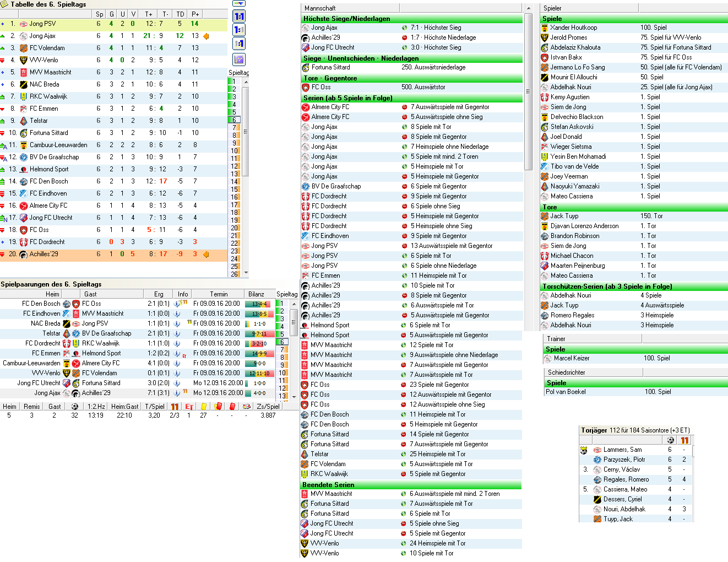The width and height of the screenshot is (728, 562).
Task: Click the orange arrow marker on the Achilles'29 table row
Action: [206, 254]
